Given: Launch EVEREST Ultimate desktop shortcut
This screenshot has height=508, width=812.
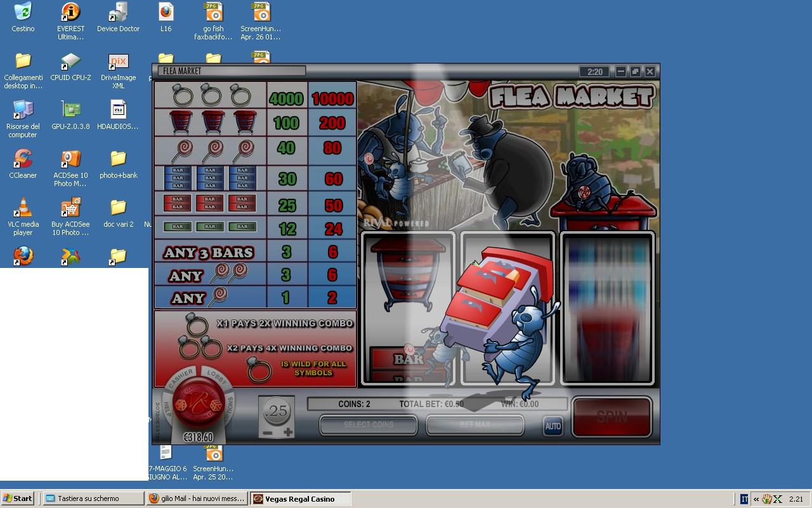Looking at the screenshot, I should pyautogui.click(x=70, y=21).
